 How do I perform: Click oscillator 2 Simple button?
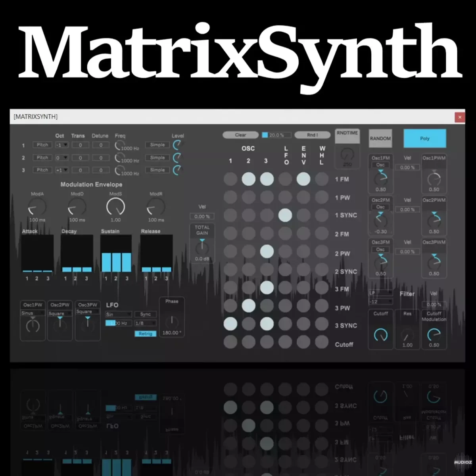click(x=157, y=158)
